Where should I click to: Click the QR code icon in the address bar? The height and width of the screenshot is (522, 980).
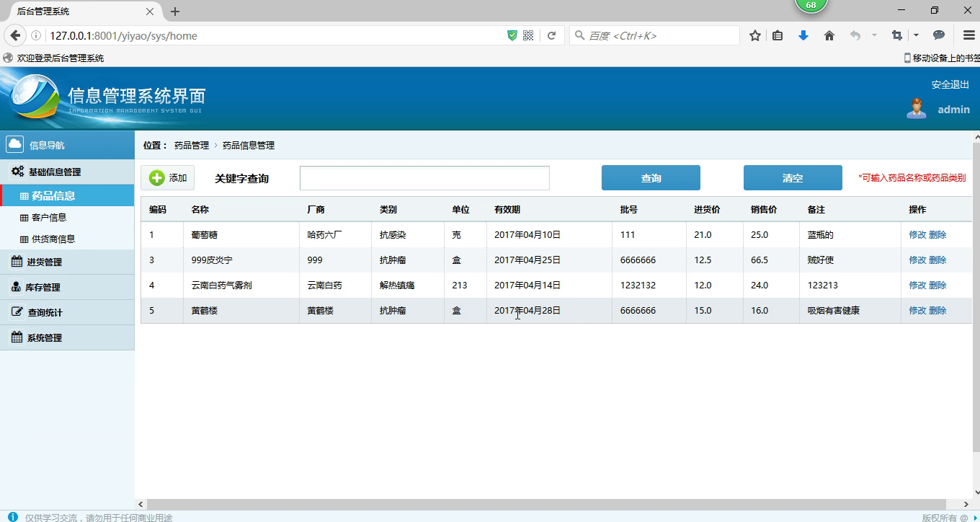click(x=528, y=35)
